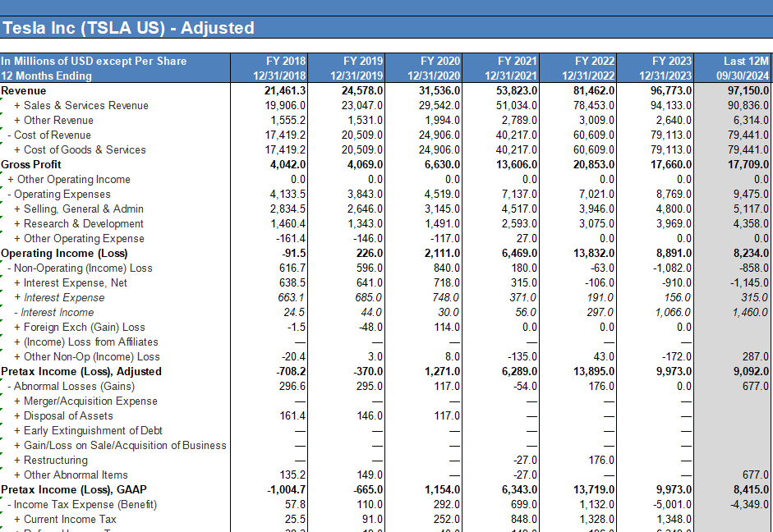The height and width of the screenshot is (532, 773).
Task: Click '+ Disposal of Assets' label
Action: click(63, 415)
